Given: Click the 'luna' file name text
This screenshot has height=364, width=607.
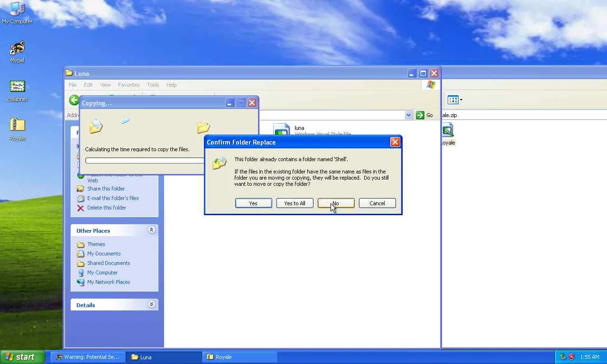Looking at the screenshot, I should tap(299, 128).
